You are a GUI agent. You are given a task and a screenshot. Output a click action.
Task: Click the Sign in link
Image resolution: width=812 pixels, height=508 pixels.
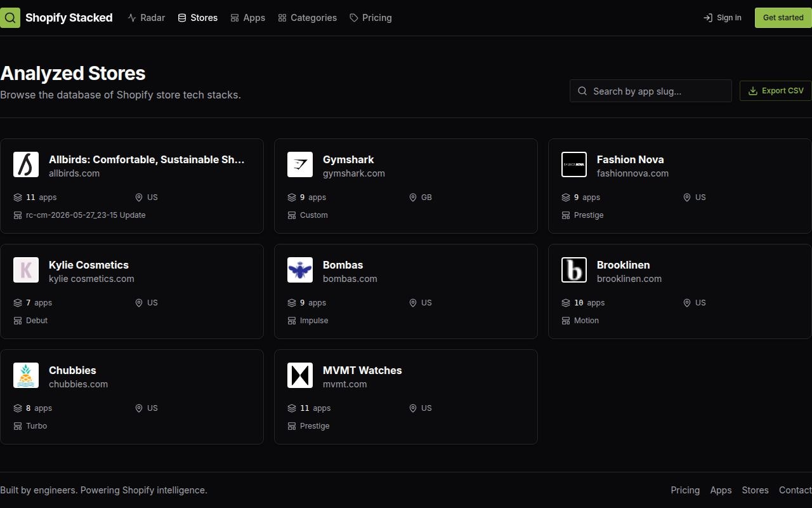[x=723, y=18]
